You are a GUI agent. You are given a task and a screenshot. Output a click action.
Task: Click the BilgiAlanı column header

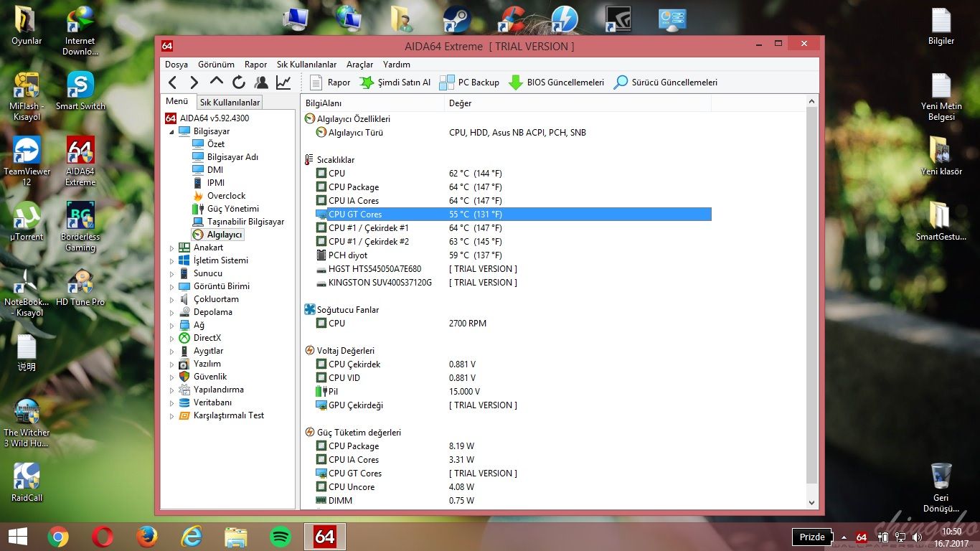pyautogui.click(x=372, y=103)
